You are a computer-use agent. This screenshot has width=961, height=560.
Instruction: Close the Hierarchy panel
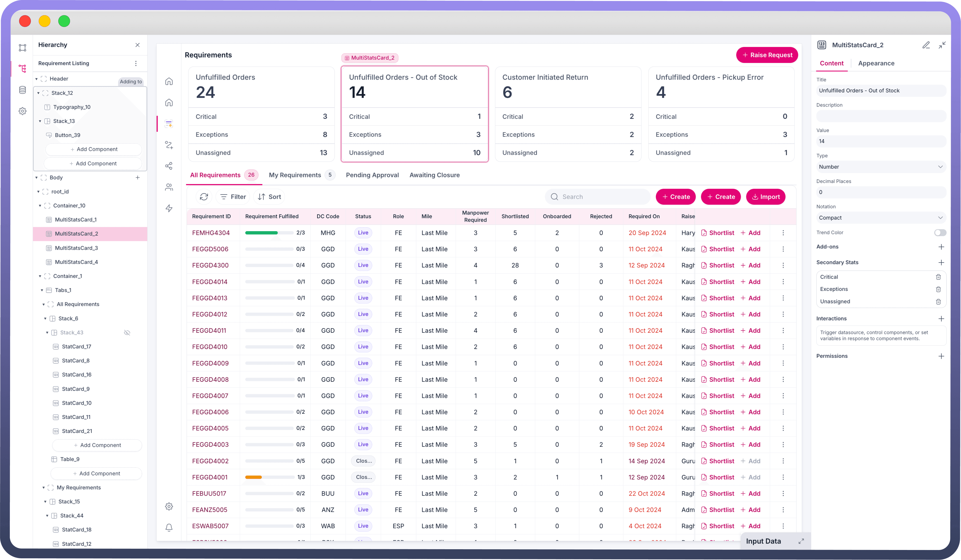click(x=137, y=45)
